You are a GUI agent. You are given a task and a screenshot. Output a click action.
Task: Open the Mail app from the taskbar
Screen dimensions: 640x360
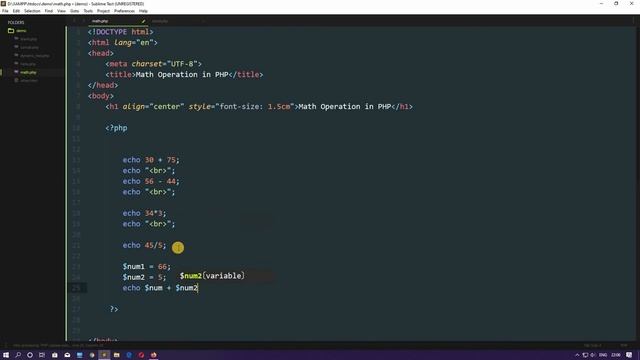67,355
